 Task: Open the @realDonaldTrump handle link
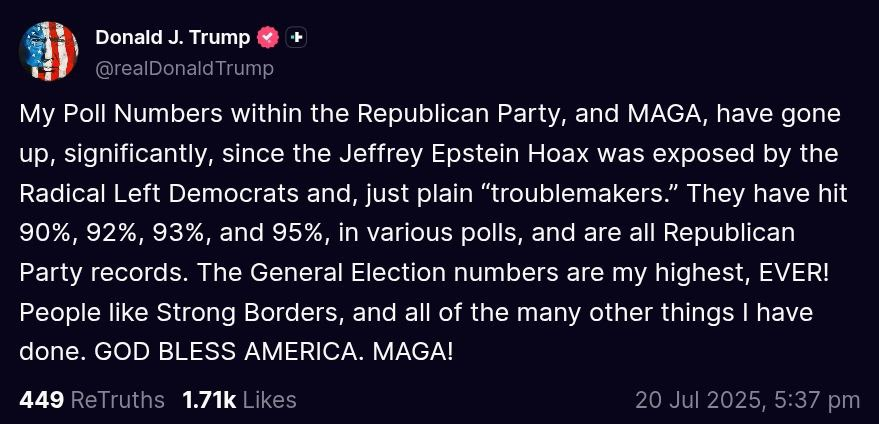point(184,68)
